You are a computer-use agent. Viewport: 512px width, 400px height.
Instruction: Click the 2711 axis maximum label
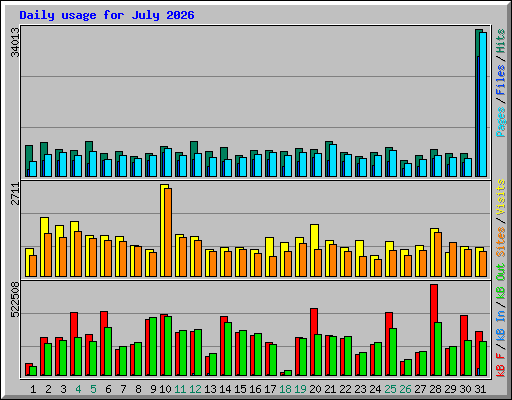click(x=15, y=194)
